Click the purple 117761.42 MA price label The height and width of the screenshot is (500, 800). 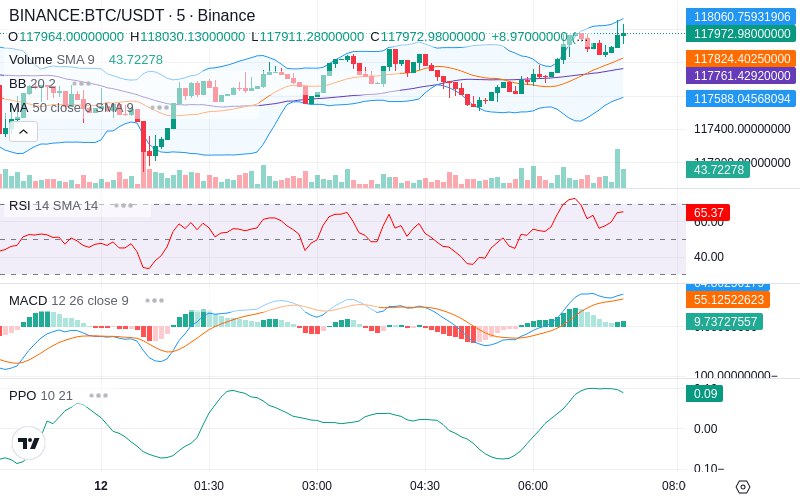pos(741,76)
